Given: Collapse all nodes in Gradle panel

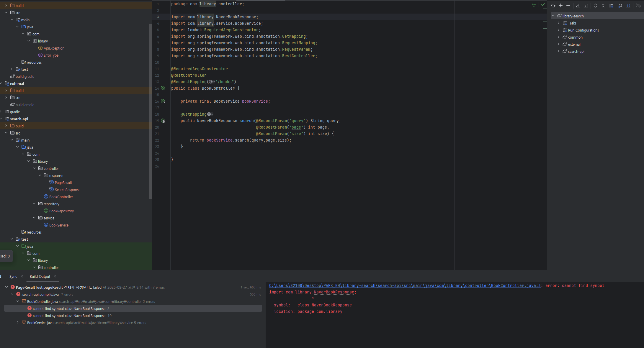Looking at the screenshot, I should [x=603, y=6].
